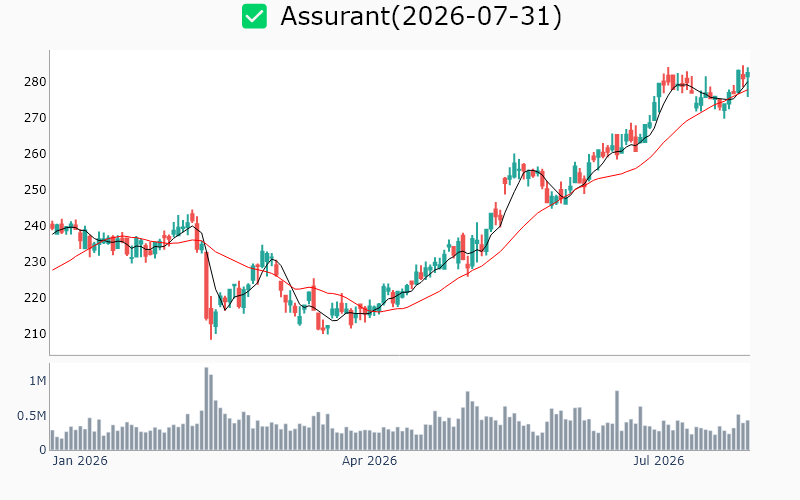
Task: Click the green checkmark icon beside Assurant
Action: click(254, 16)
